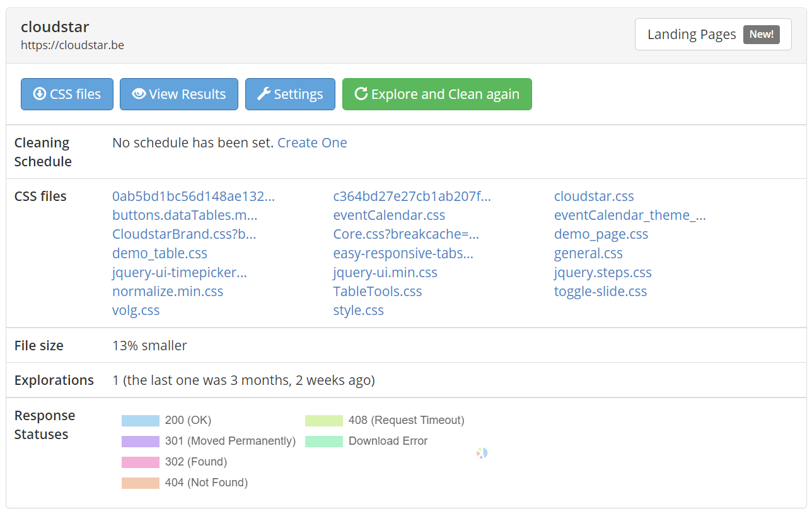Click the small response status pie chart

(482, 453)
